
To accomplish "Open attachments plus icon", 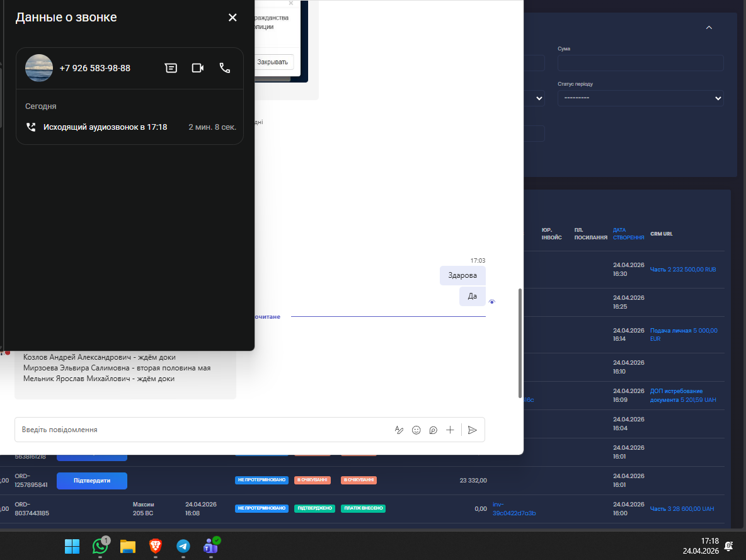I will point(450,430).
